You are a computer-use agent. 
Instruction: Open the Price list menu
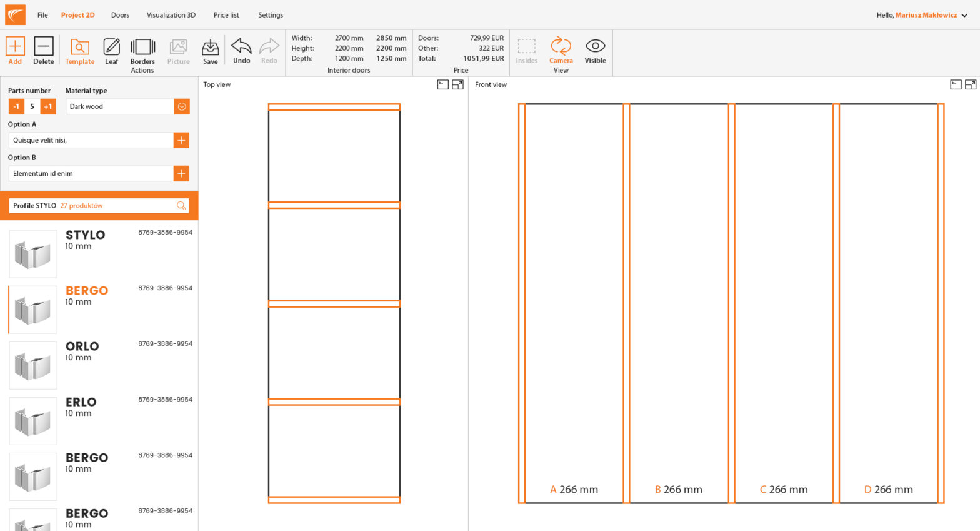(x=226, y=15)
